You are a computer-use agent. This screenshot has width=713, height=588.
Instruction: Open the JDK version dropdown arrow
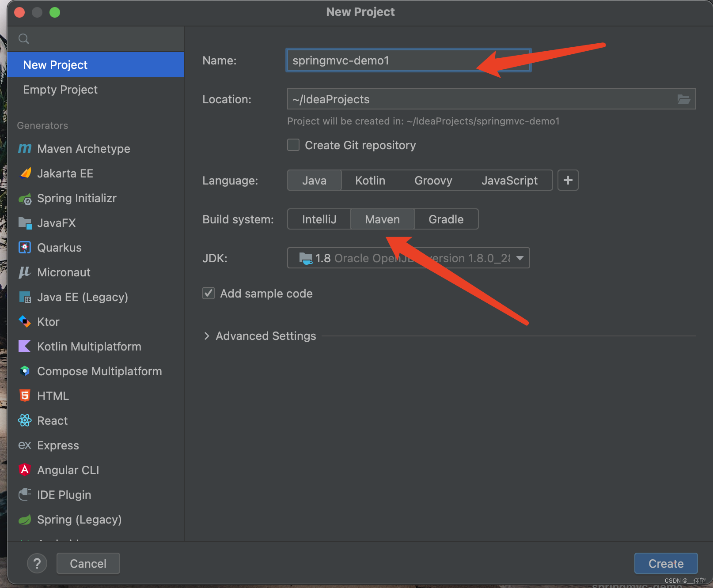[x=520, y=258]
